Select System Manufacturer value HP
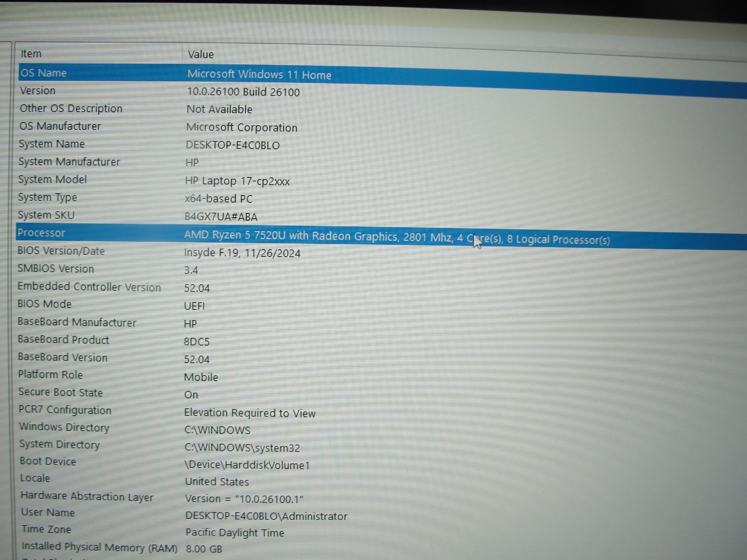Viewport: 747px width, 560px height. pyautogui.click(x=192, y=162)
